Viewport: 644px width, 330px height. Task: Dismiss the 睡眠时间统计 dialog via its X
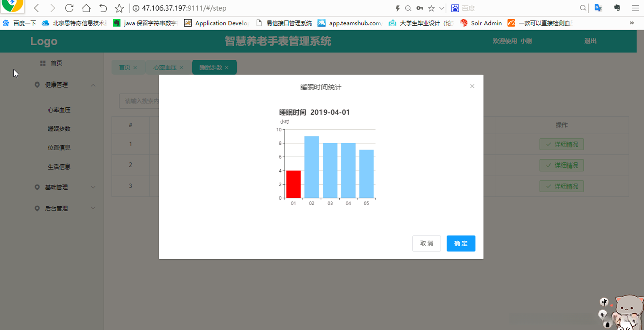click(x=472, y=86)
